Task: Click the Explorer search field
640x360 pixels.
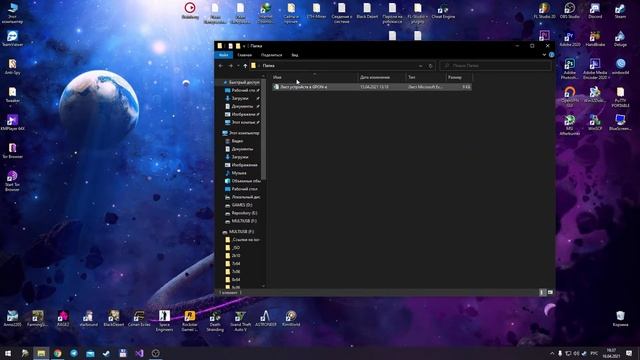Action: 495,66
